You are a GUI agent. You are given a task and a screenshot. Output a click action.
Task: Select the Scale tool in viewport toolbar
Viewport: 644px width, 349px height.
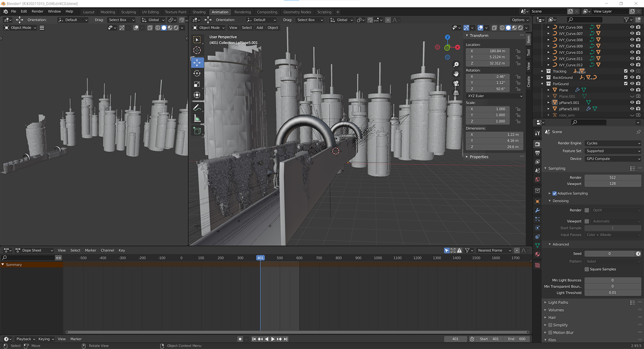pyautogui.click(x=197, y=84)
